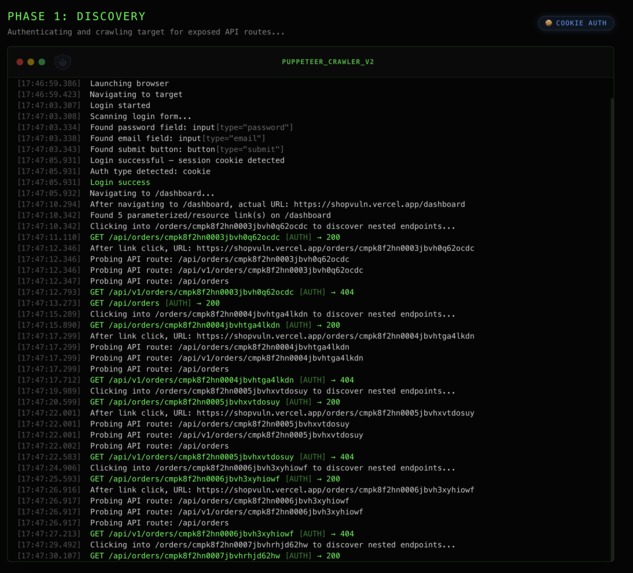Click the cookie icon in the auth badge
633x573 pixels.
coord(548,23)
